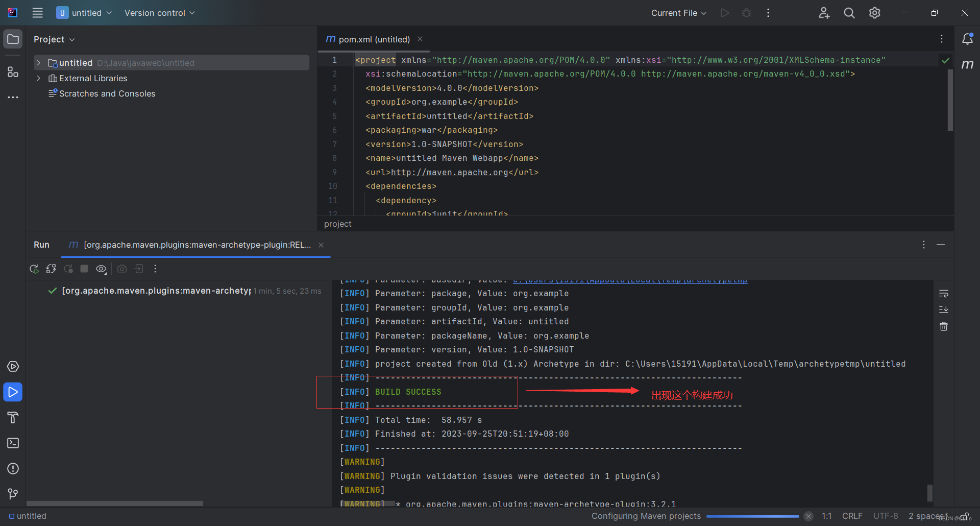Image resolution: width=980 pixels, height=526 pixels.
Task: Clear console with trash icon
Action: click(x=944, y=326)
